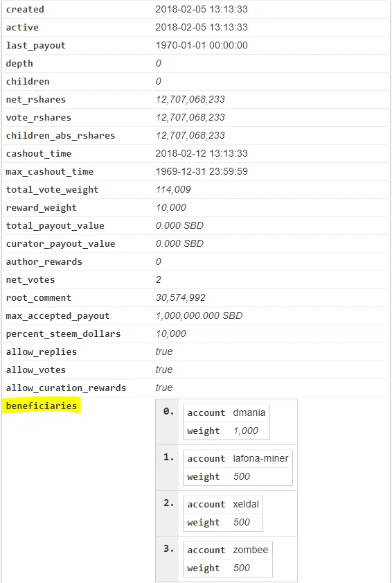Viewport: 392px width, 583px height.
Task: Select the allow_replies value true
Action: [164, 351]
